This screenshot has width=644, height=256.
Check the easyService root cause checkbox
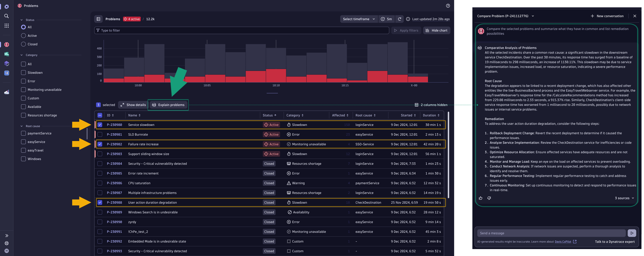coord(23,142)
